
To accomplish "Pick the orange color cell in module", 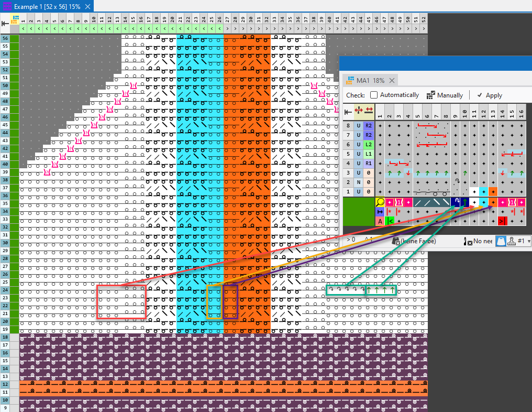I will tap(493, 202).
